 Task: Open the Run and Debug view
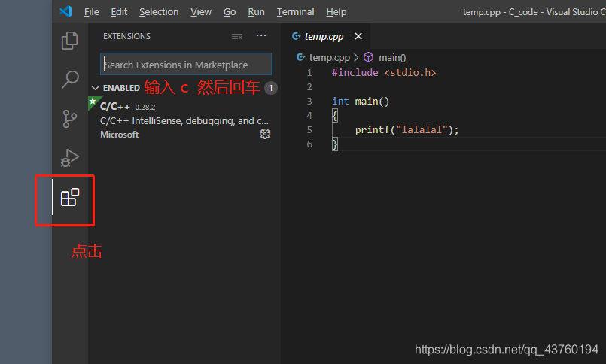click(x=70, y=158)
